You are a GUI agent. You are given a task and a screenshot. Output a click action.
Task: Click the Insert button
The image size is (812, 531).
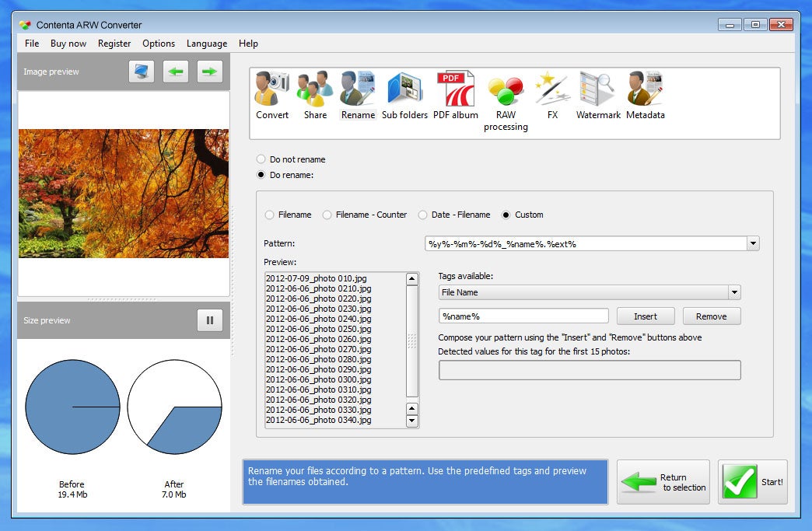[646, 316]
